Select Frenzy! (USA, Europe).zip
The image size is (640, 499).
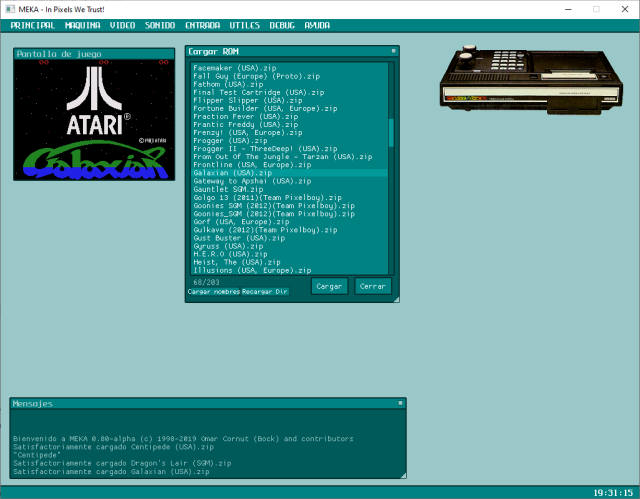pyautogui.click(x=289, y=133)
